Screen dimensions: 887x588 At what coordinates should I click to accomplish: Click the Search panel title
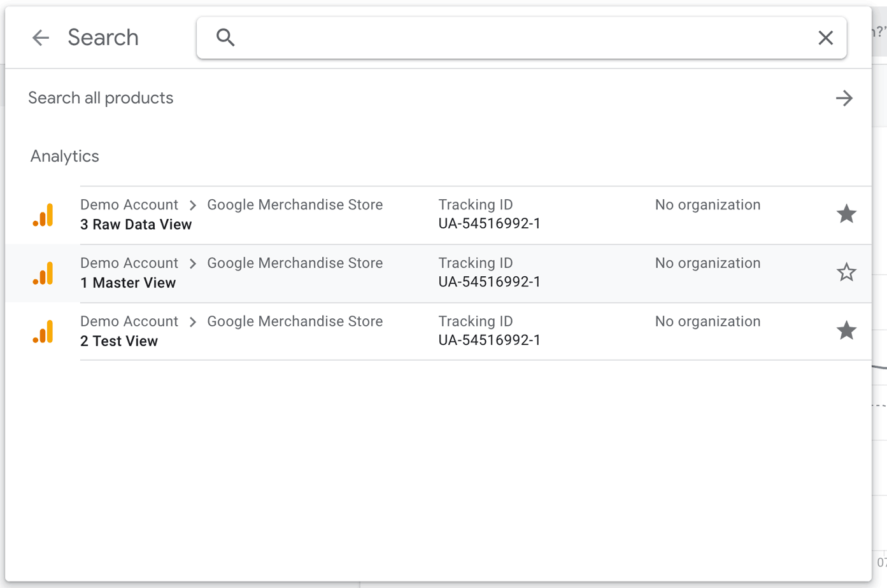(x=103, y=38)
